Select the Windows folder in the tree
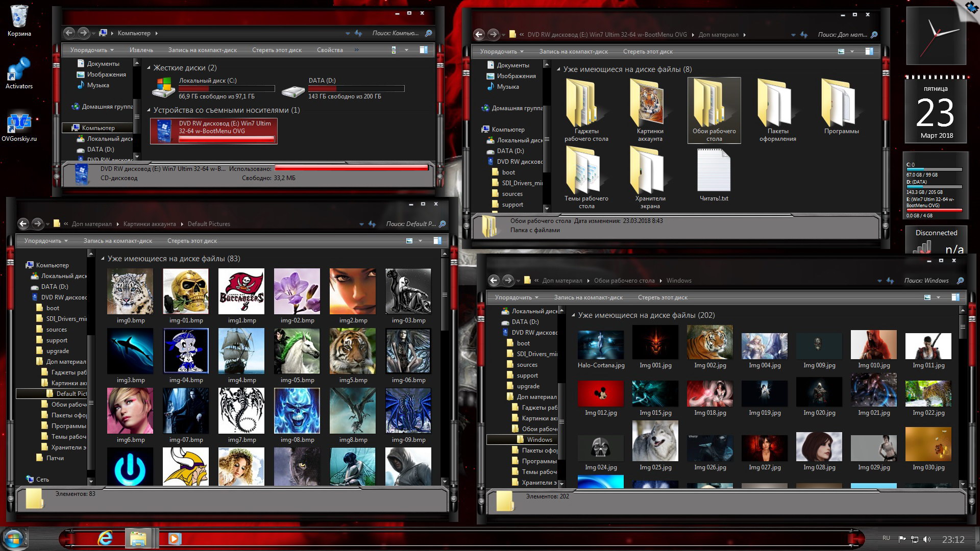 pos(539,440)
